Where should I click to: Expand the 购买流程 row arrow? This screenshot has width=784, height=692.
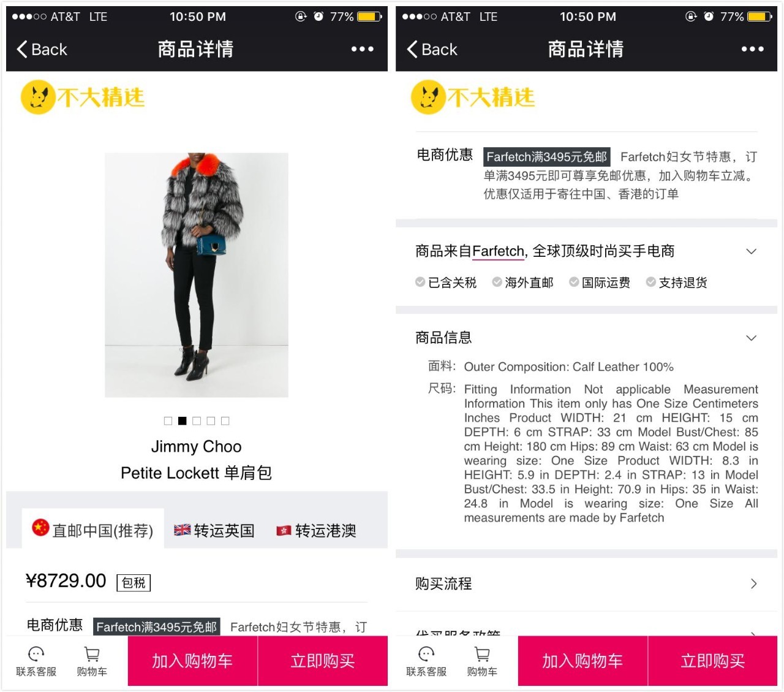(x=754, y=584)
